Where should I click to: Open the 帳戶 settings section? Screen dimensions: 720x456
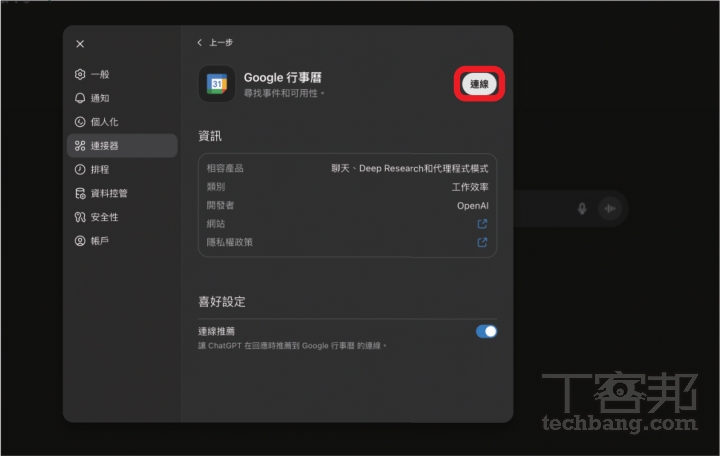pyautogui.click(x=122, y=241)
